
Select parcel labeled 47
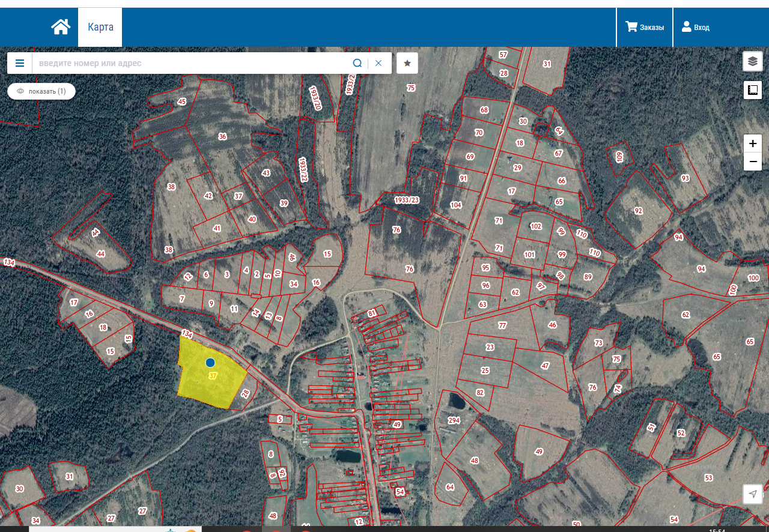[546, 365]
